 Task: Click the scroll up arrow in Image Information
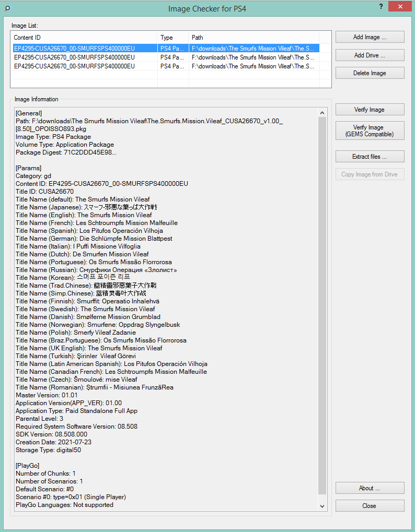tap(322, 113)
